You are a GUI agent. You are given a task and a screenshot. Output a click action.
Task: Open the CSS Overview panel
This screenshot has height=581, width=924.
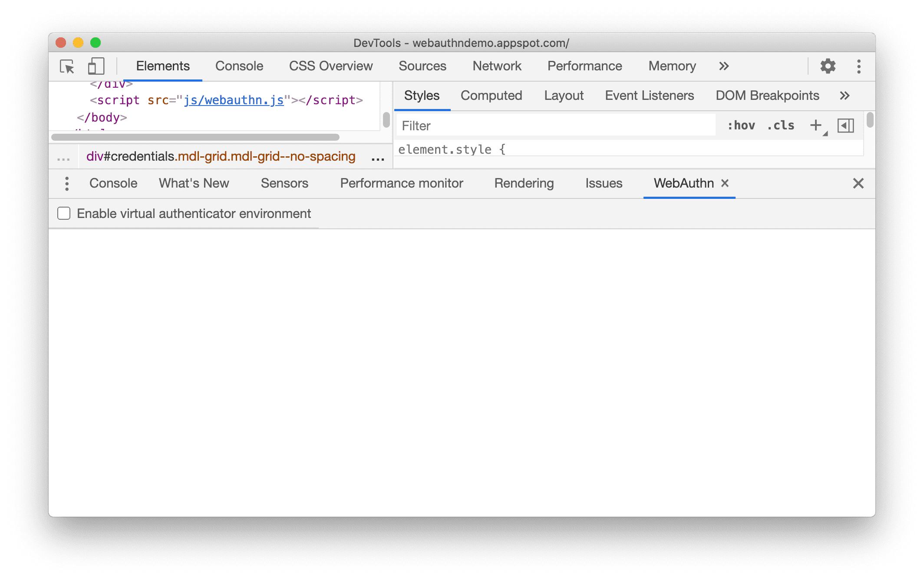pyautogui.click(x=330, y=66)
